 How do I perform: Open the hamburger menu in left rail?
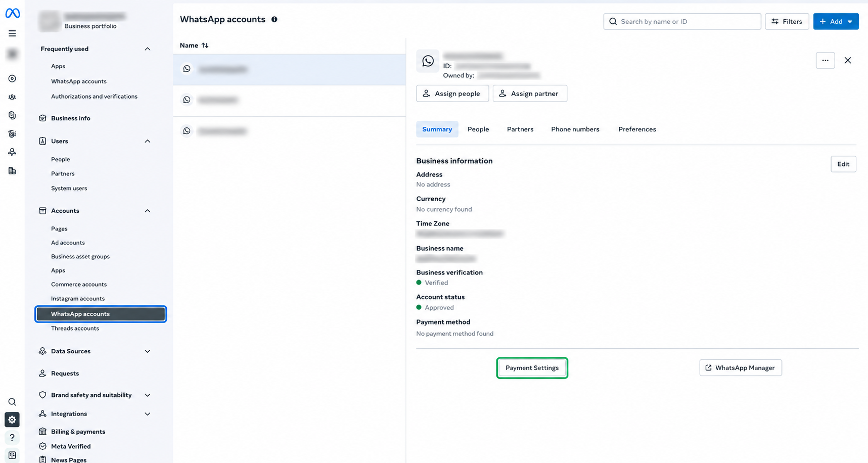(x=12, y=33)
